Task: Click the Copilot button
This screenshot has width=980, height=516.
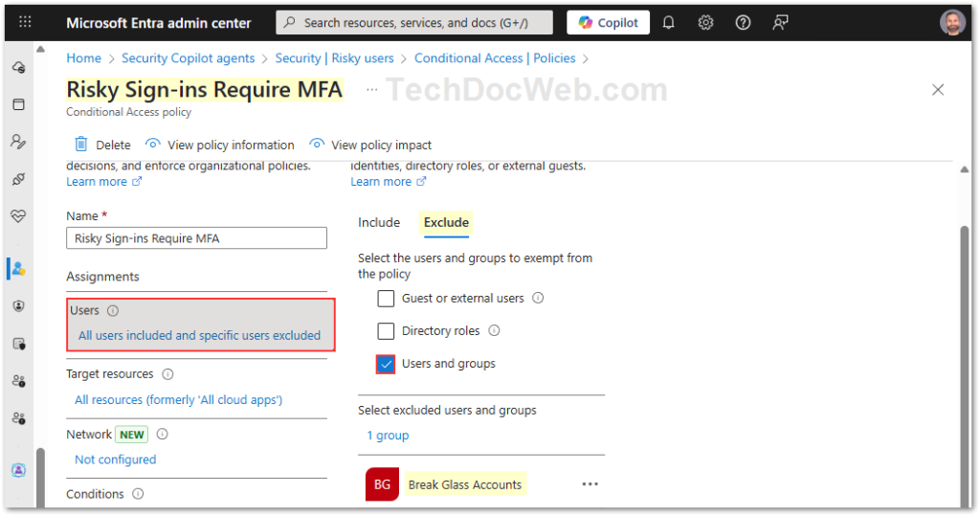Action: [609, 22]
